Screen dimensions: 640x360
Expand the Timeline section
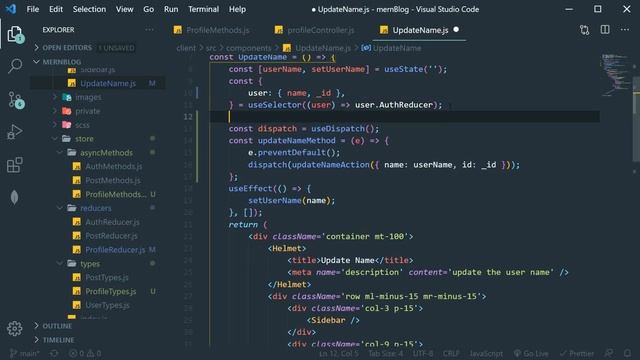pyautogui.click(x=58, y=340)
